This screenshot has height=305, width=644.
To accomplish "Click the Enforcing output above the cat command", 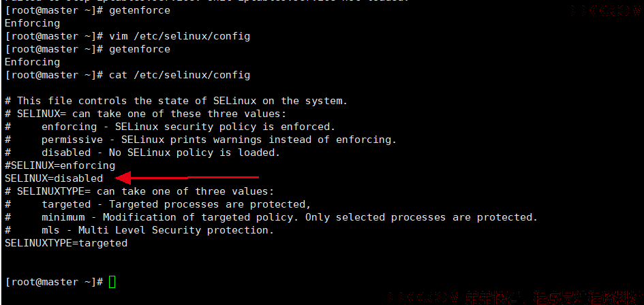I will pos(33,62).
